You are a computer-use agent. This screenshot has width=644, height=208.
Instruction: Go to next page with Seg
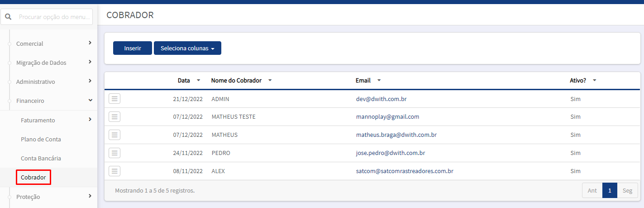[x=627, y=190]
